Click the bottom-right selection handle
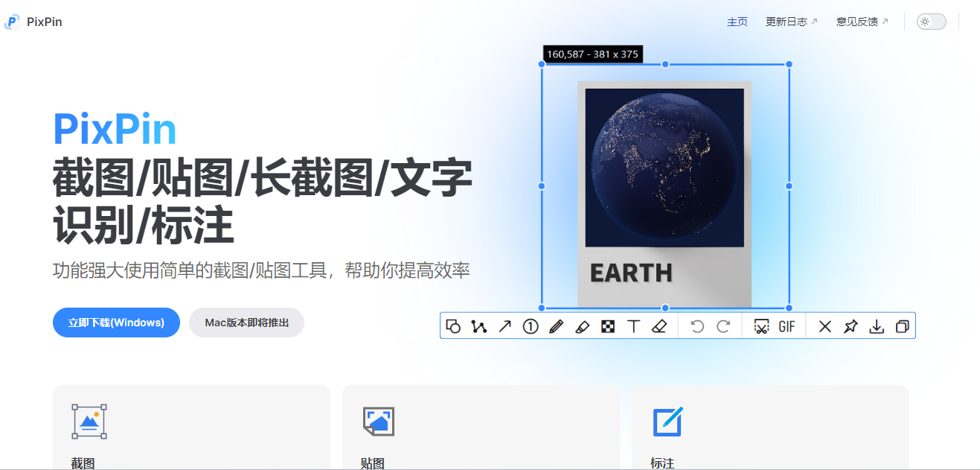This screenshot has width=980, height=470. [789, 308]
